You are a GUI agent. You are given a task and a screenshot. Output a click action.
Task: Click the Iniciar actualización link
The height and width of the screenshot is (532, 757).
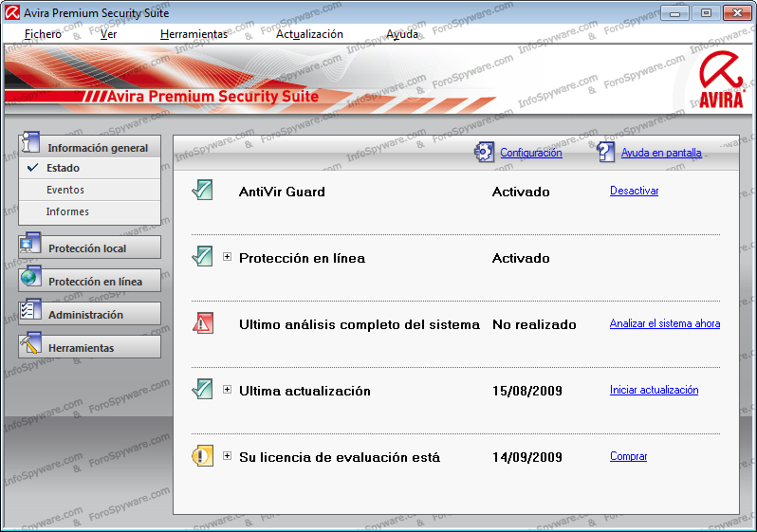coord(654,390)
